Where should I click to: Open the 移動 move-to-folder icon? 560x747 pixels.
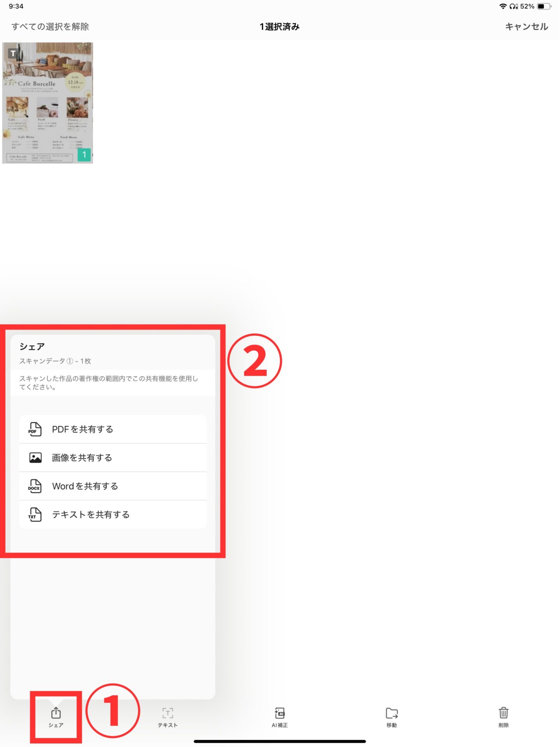pos(392,717)
